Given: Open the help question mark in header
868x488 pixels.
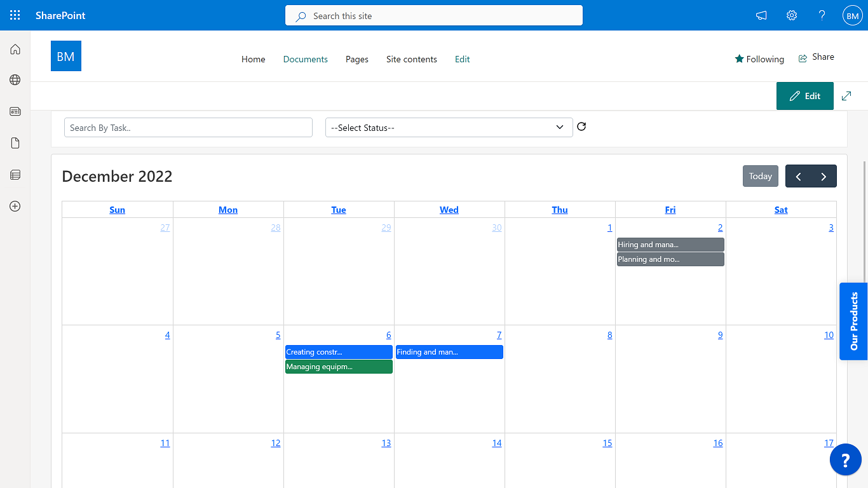Looking at the screenshot, I should point(822,15).
